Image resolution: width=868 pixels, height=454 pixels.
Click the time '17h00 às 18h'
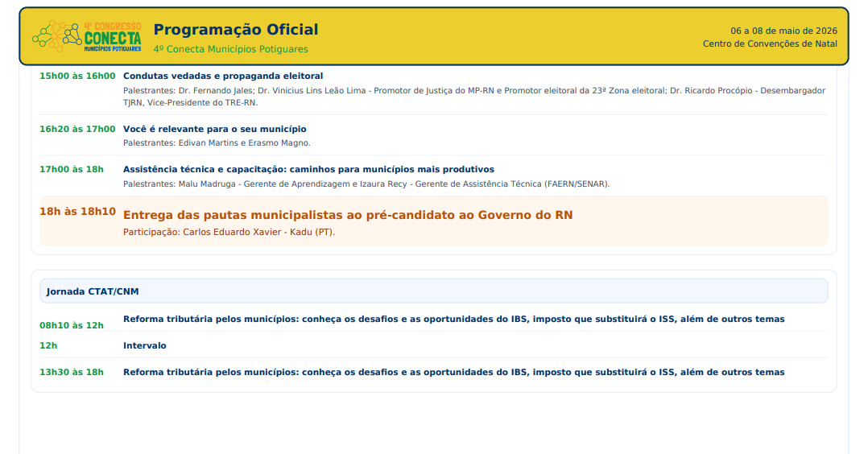point(72,169)
